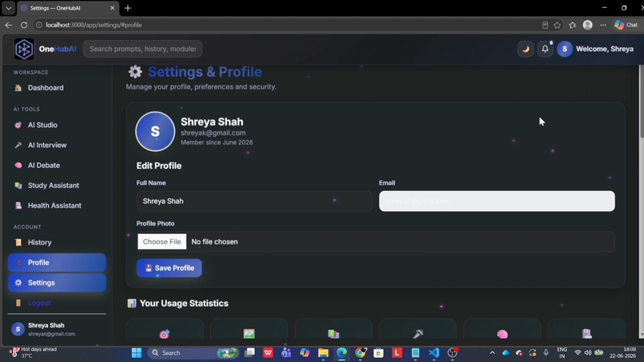Open Task View from taskbar
The height and width of the screenshot is (362, 644).
[x=249, y=352]
